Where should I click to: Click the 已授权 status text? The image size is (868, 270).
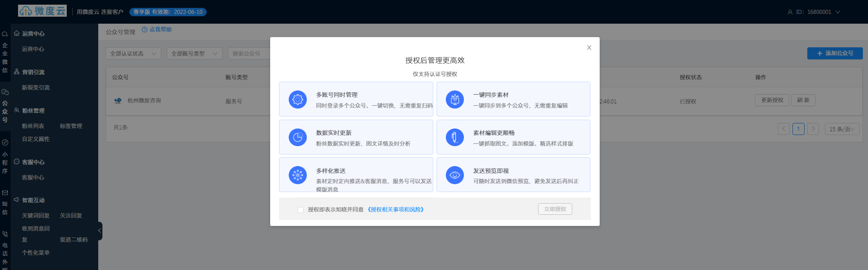point(688,101)
